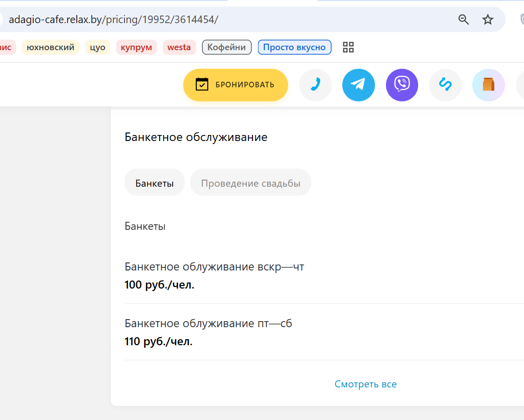Screen dimensions: 524x420
Task: Click the БРОНИРОВАТЬ button
Action: (x=235, y=85)
